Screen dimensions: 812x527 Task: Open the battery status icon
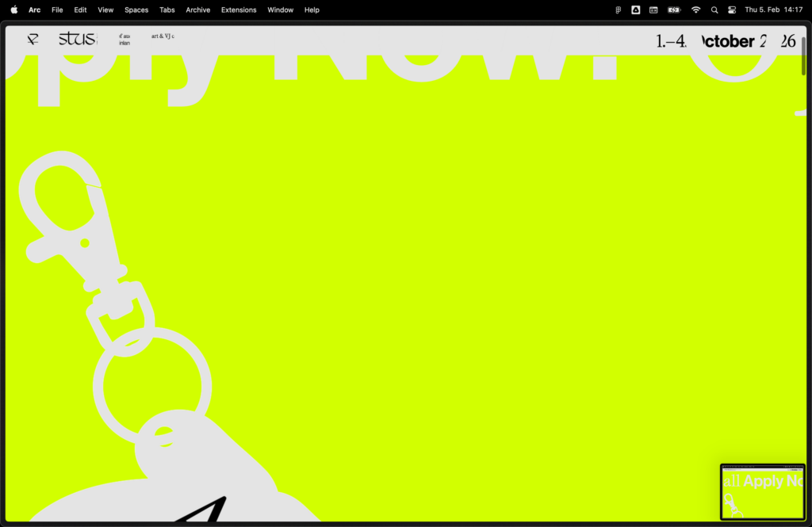pyautogui.click(x=674, y=10)
